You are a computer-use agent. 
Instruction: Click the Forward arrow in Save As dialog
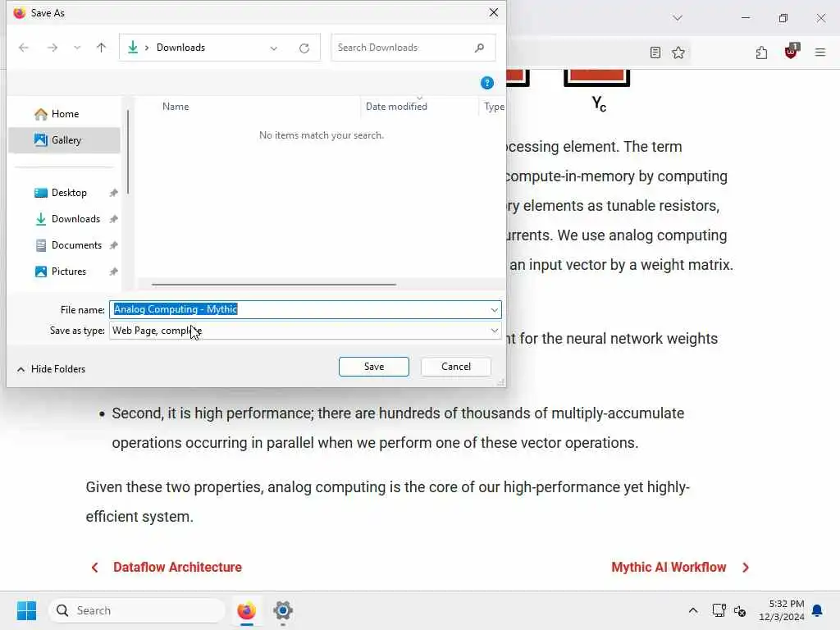click(x=52, y=48)
